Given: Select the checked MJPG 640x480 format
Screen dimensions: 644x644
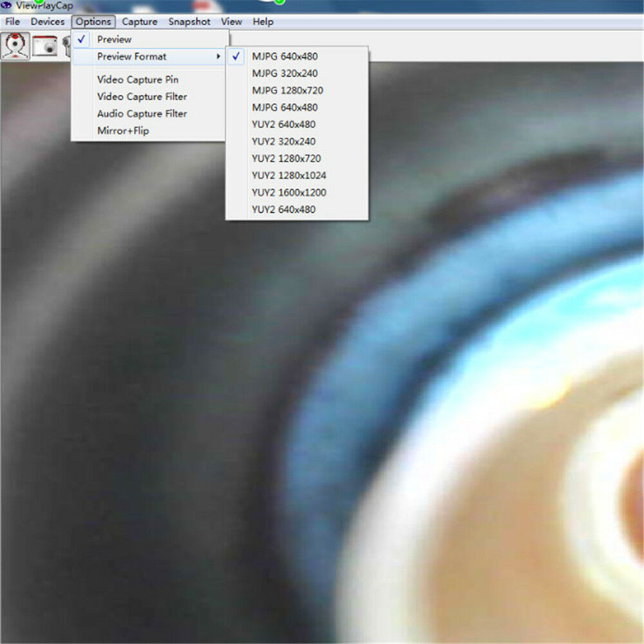Looking at the screenshot, I should pyautogui.click(x=297, y=56).
